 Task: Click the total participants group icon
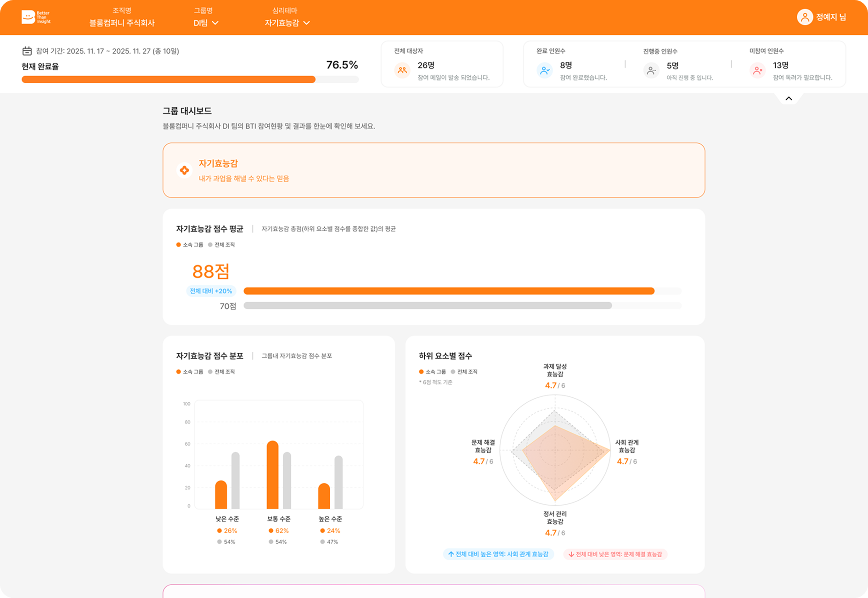402,70
